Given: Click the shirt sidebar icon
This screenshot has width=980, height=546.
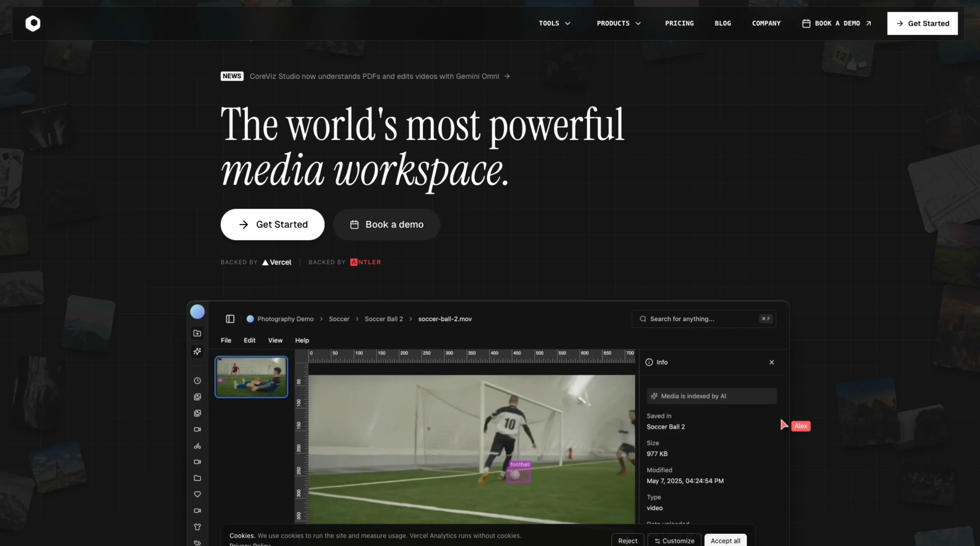Looking at the screenshot, I should [x=197, y=527].
